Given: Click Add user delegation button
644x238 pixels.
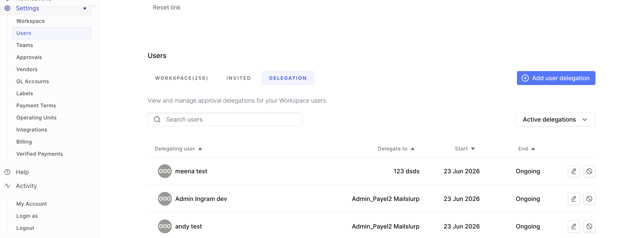Looking at the screenshot, I should pos(556,78).
